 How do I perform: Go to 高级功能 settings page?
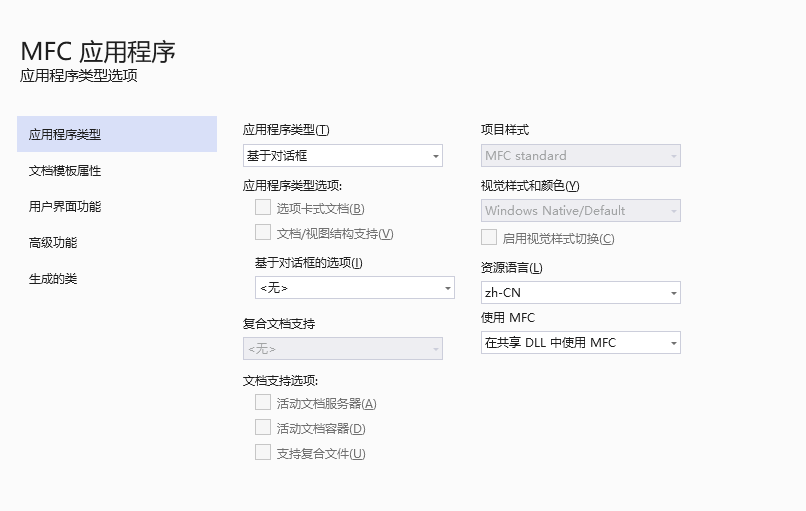(x=54, y=243)
